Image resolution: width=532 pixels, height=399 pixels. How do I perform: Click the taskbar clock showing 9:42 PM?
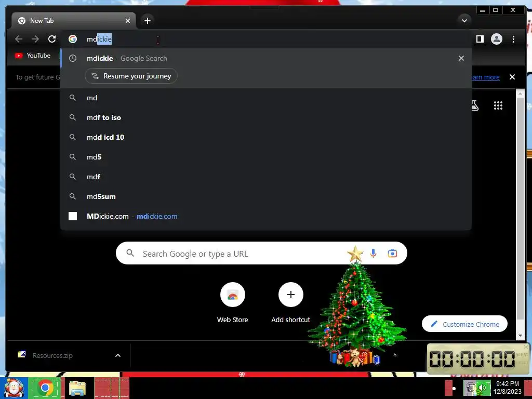click(x=507, y=388)
